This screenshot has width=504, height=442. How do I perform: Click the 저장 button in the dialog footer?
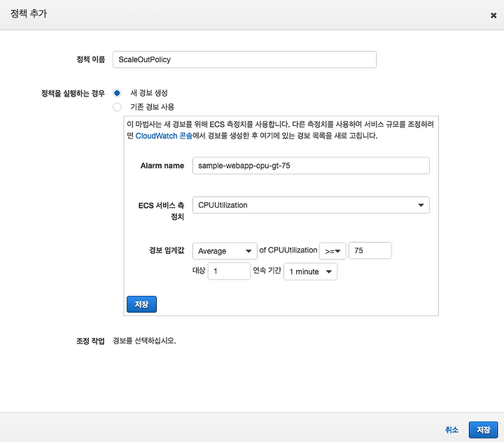[483, 430]
